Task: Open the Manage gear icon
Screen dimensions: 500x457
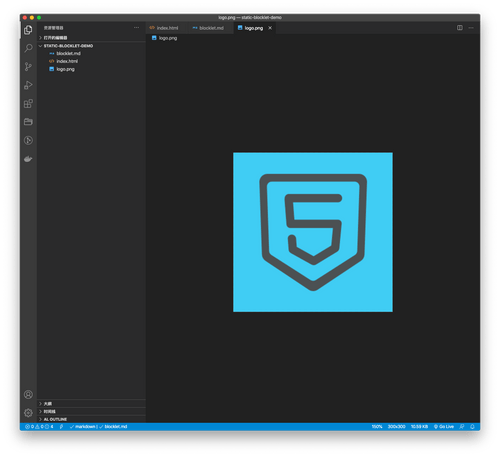Action: click(x=28, y=413)
